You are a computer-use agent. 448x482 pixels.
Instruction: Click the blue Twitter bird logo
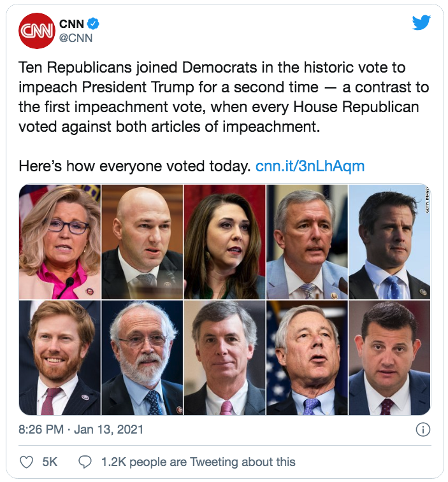coord(421,24)
